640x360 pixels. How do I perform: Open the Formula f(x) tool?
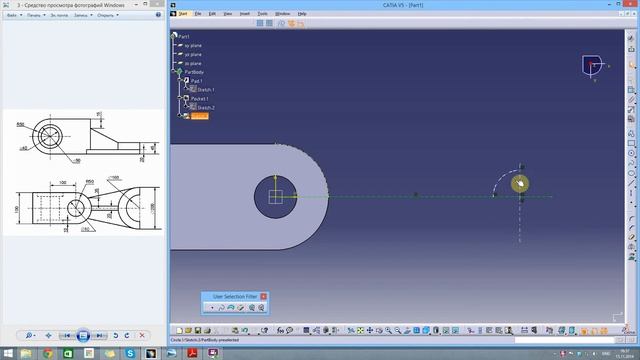[280, 331]
